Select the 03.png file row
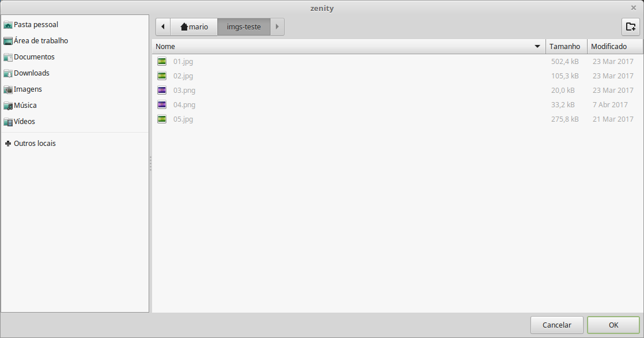 click(184, 91)
